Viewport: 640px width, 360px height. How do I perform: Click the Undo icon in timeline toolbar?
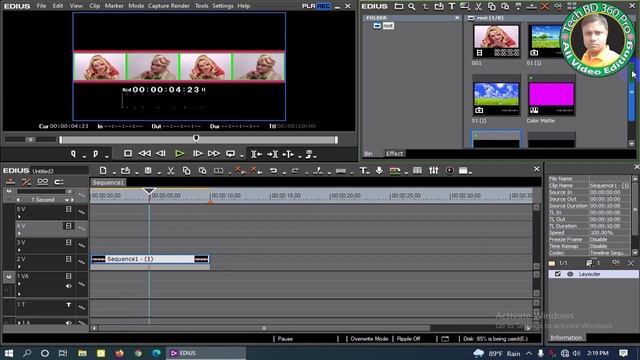pyautogui.click(x=273, y=171)
